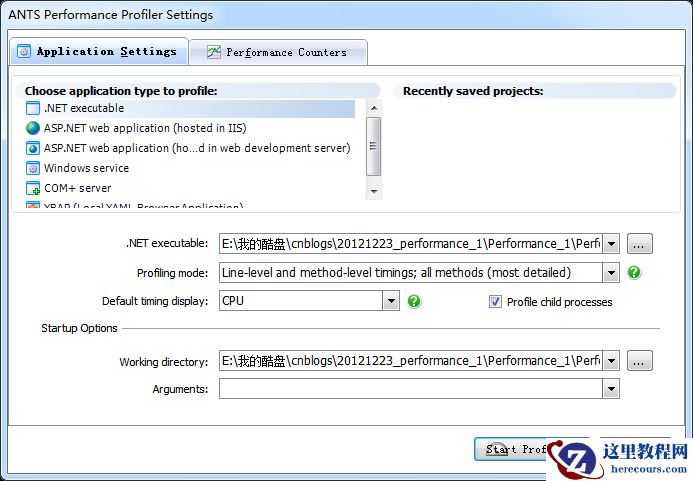Click the Start Profiling button
This screenshot has height=481, width=693.
(510, 449)
